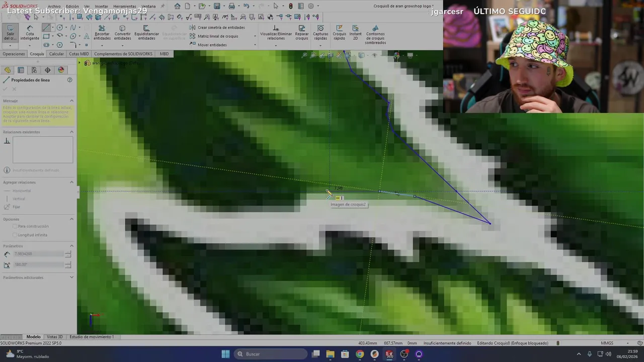
Task: Click the Undo icon in top toolbar
Action: coord(246,6)
